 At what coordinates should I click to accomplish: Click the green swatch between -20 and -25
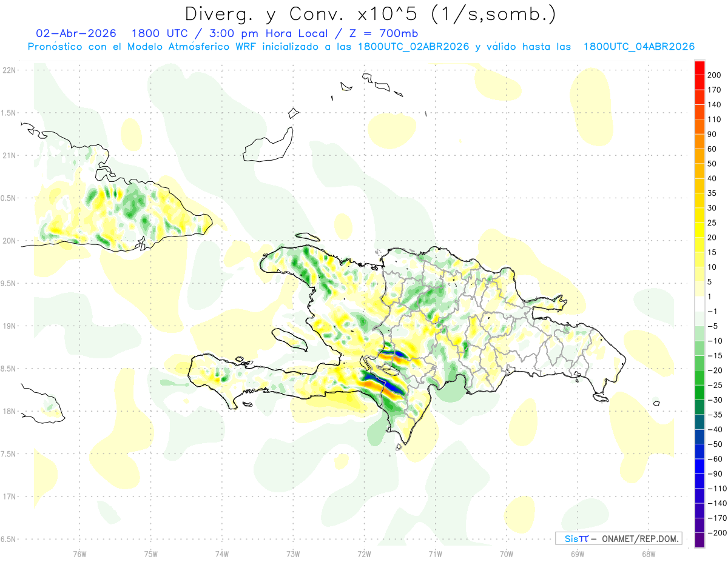coord(699,378)
